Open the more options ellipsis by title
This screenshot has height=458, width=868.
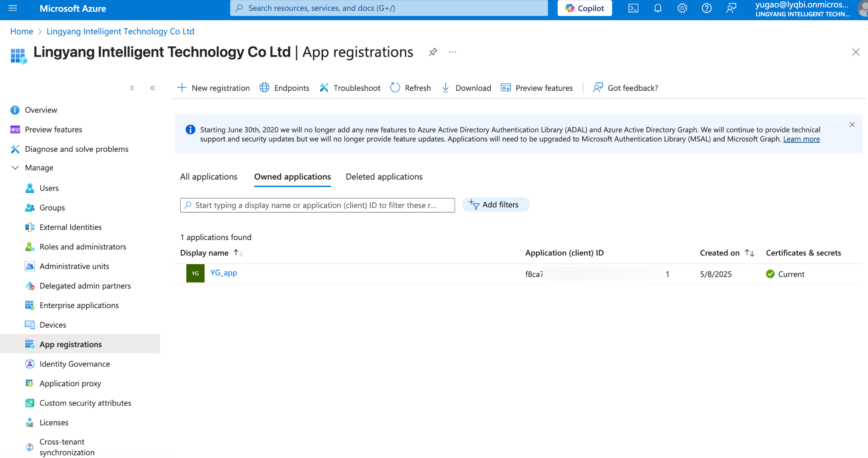point(452,52)
